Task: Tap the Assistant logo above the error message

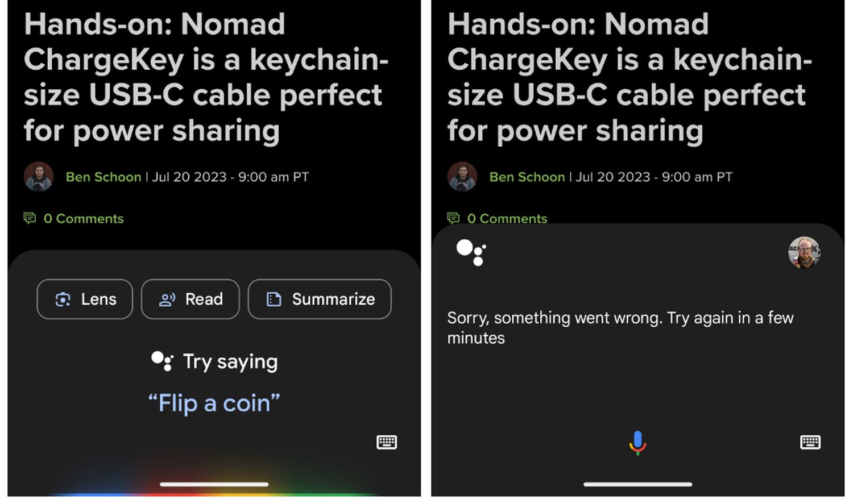Action: pyautogui.click(x=471, y=252)
